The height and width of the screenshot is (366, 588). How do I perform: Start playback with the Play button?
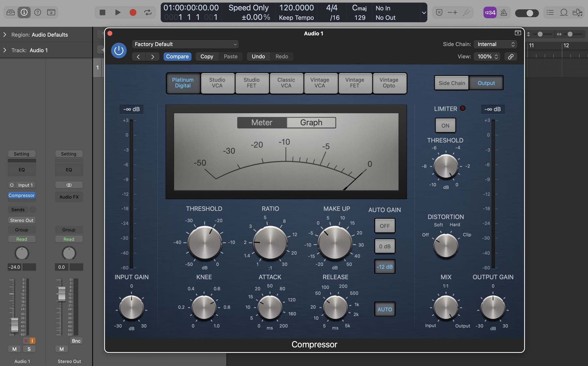pos(118,12)
